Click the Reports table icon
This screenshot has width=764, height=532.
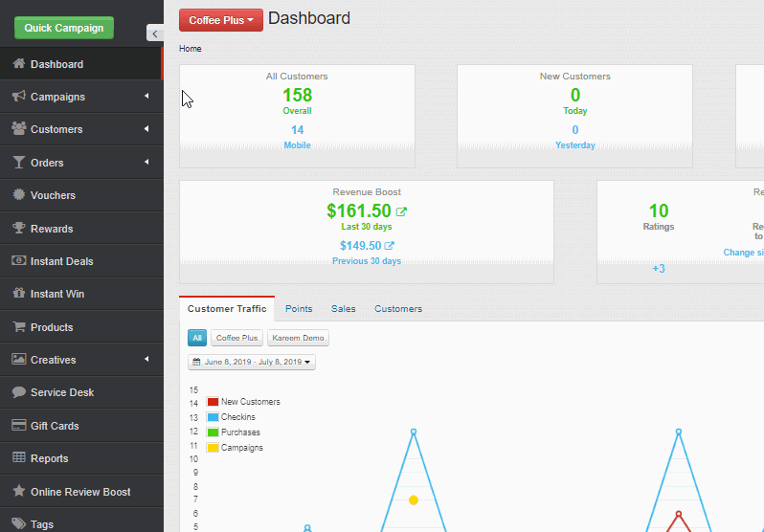point(18,458)
